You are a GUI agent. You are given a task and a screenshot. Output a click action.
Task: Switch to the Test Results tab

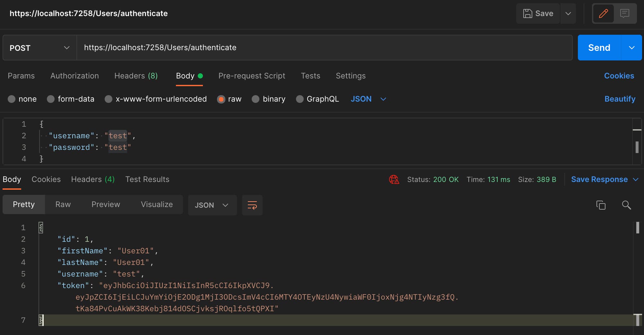pos(147,179)
